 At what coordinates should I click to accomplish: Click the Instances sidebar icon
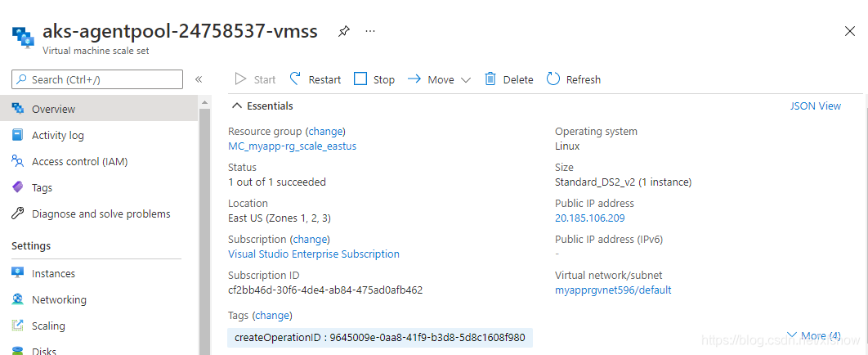[18, 273]
